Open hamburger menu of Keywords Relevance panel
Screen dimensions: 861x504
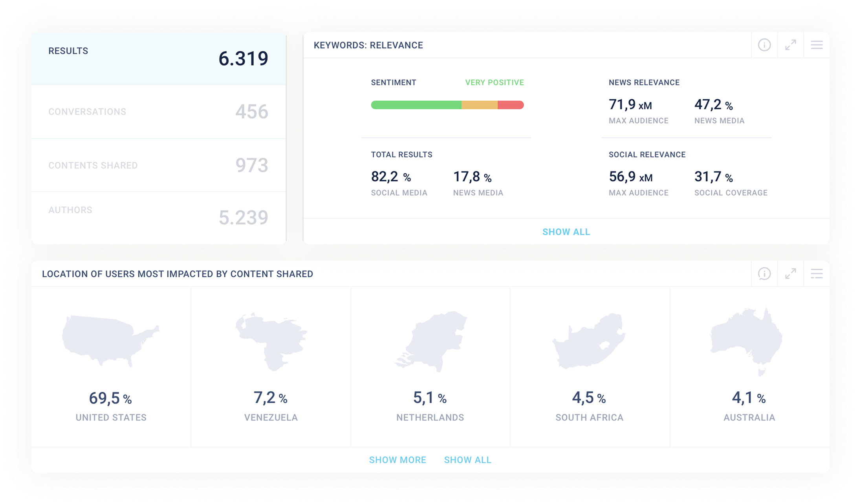point(817,45)
